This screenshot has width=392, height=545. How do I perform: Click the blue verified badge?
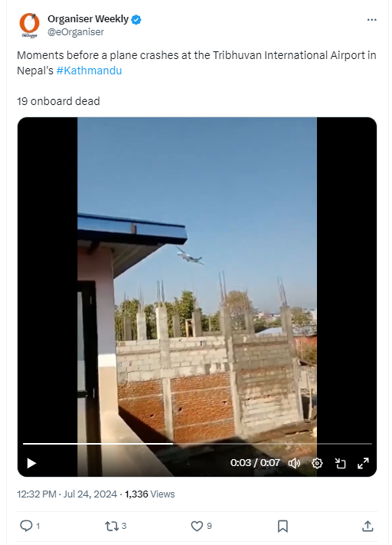click(x=136, y=19)
